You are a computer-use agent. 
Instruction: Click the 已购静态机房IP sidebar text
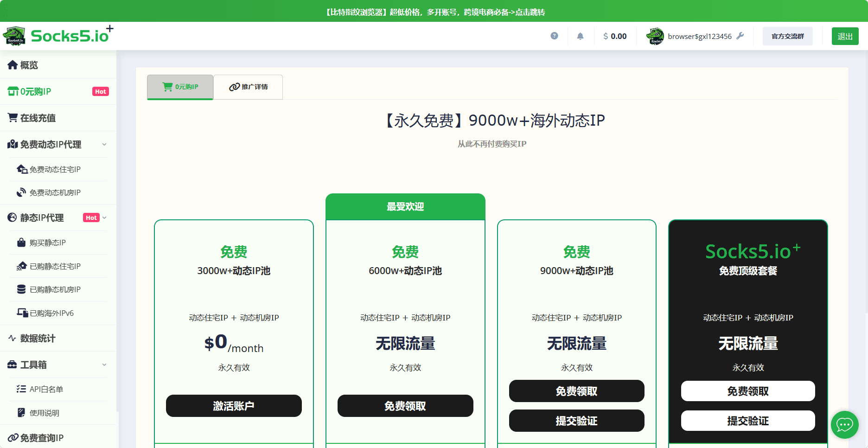point(55,289)
